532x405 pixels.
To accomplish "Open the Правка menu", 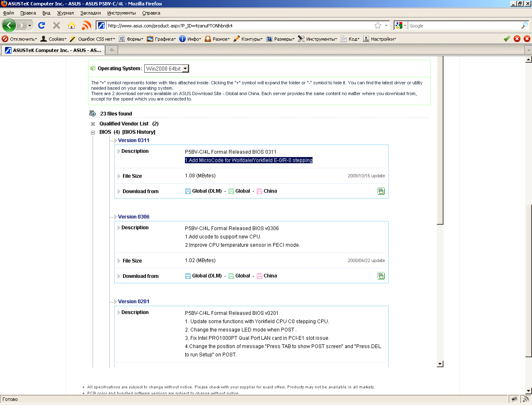I will (28, 13).
